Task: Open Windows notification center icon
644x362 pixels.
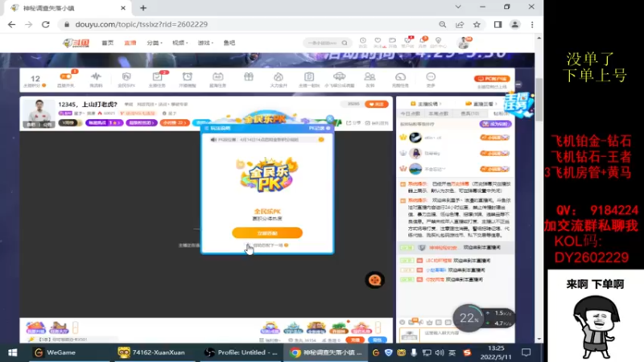Action: 526,352
